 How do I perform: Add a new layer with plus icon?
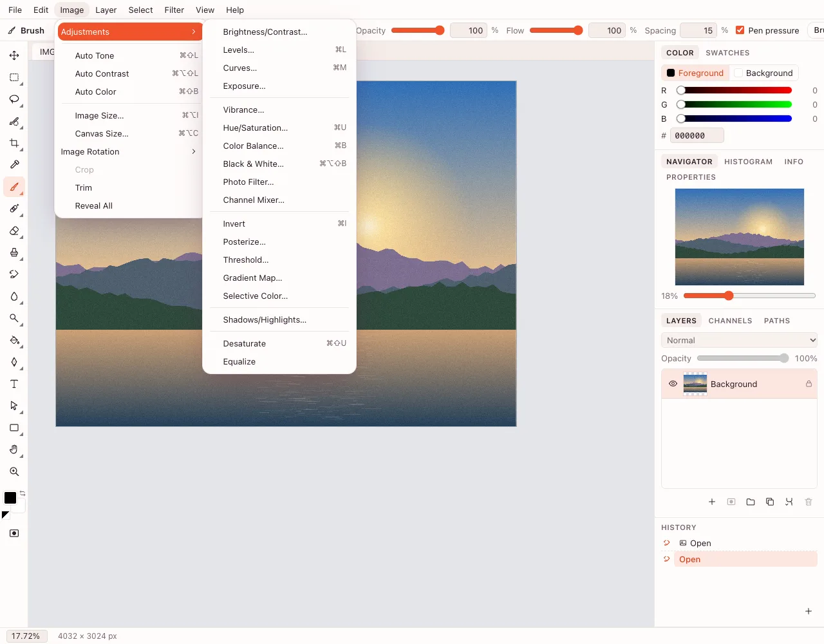(712, 502)
